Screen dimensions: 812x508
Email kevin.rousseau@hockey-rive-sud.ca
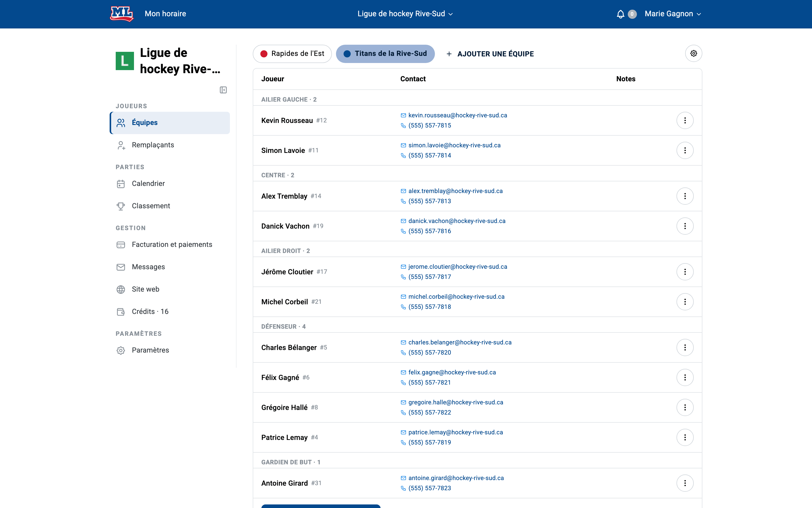click(458, 115)
